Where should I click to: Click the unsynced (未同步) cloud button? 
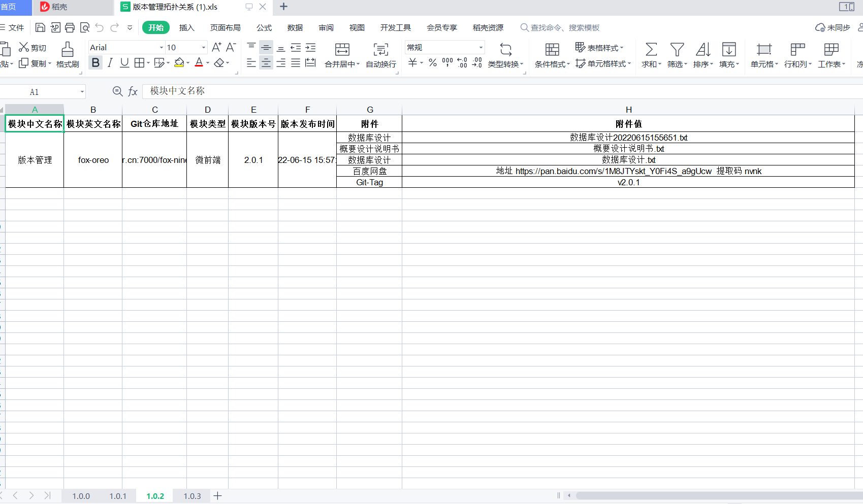coord(833,28)
